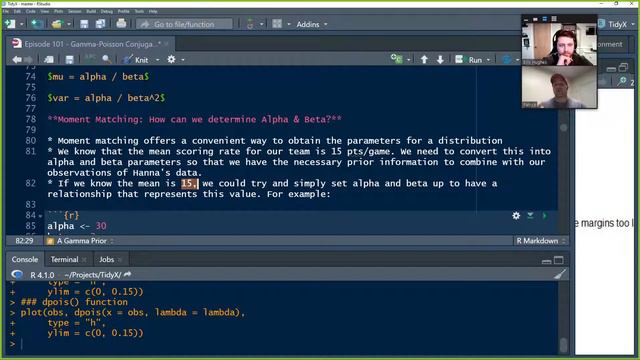The width and height of the screenshot is (640, 360).
Task: Open chunk options gear for line 84 chunk
Action: (516, 216)
